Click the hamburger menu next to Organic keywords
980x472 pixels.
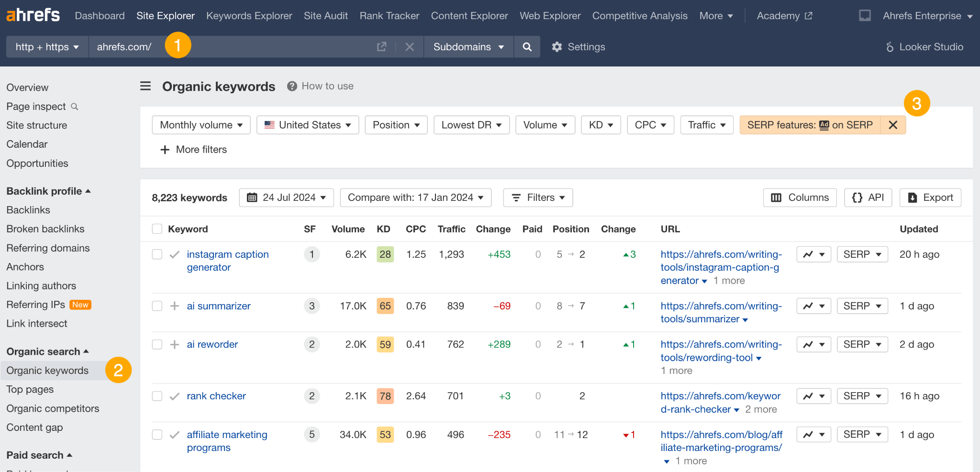pos(145,86)
